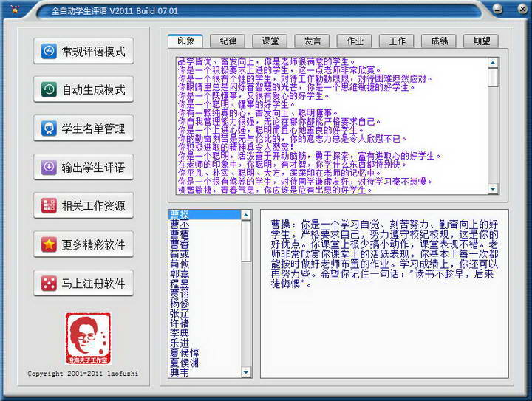Click comment list scrollbar thumb
Viewport: 532px width, 401px height.
point(493,78)
